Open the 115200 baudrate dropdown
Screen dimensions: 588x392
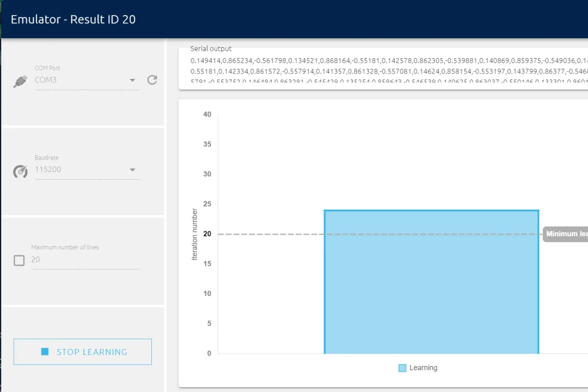82,170
